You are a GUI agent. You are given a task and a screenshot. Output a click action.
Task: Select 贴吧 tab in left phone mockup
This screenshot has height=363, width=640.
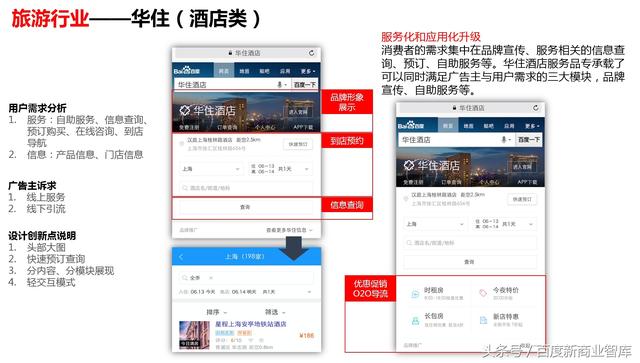[264, 71]
